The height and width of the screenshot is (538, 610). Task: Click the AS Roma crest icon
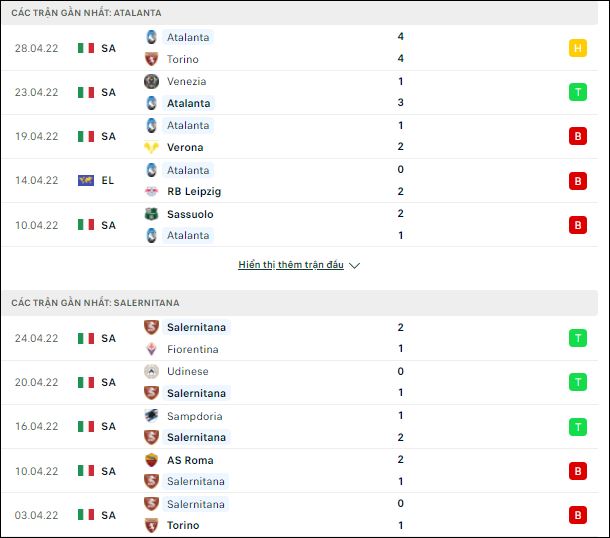click(151, 460)
